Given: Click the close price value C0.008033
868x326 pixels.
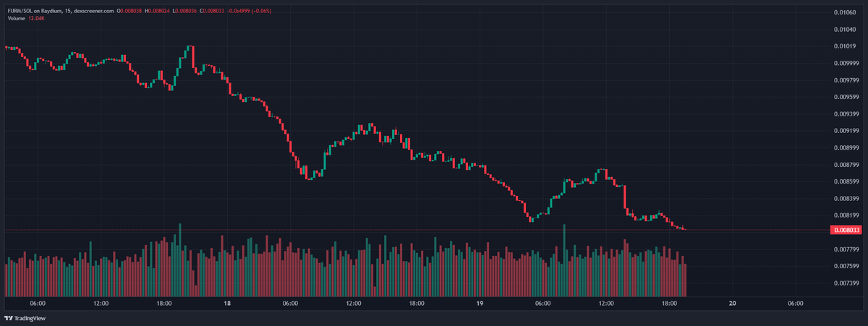Looking at the screenshot, I should (212, 11).
